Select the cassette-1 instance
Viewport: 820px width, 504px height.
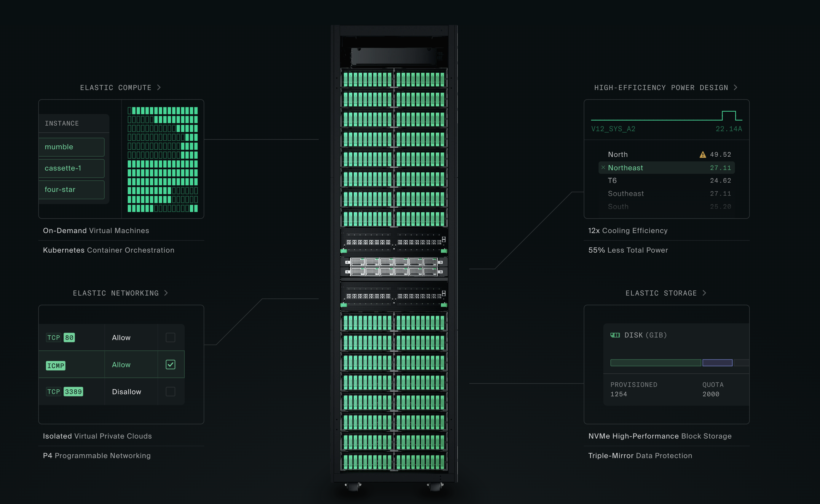71,168
